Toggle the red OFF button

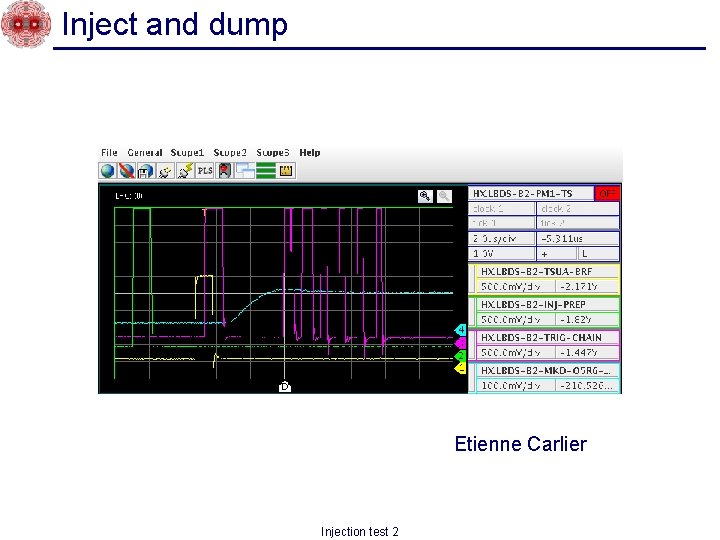tap(607, 194)
